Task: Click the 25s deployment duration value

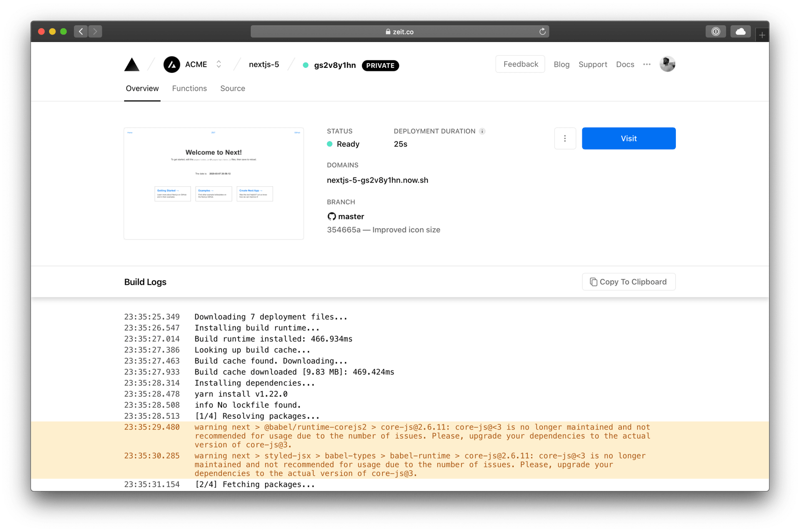Action: pos(400,144)
